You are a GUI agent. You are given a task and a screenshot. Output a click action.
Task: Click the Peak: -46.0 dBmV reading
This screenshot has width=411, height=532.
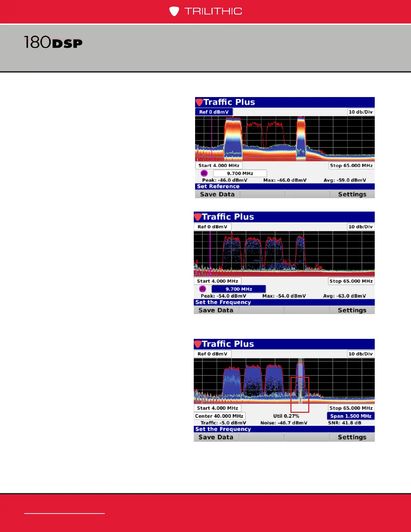225,180
